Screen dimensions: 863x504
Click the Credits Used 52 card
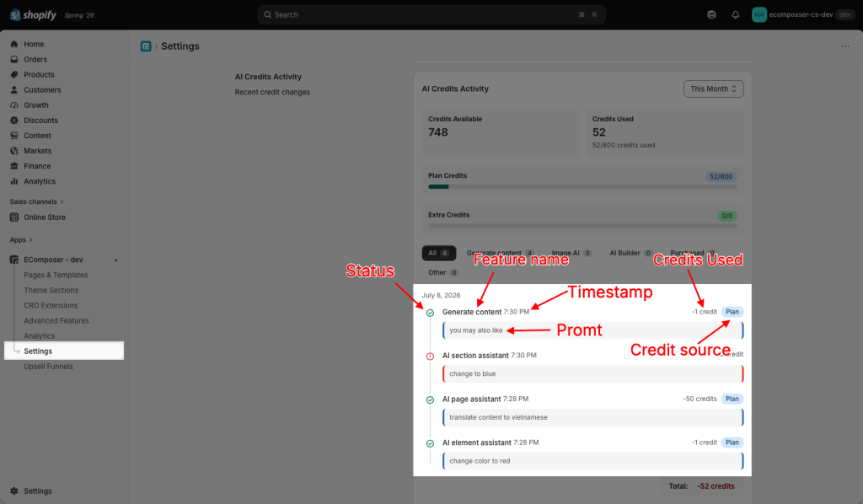(x=664, y=132)
